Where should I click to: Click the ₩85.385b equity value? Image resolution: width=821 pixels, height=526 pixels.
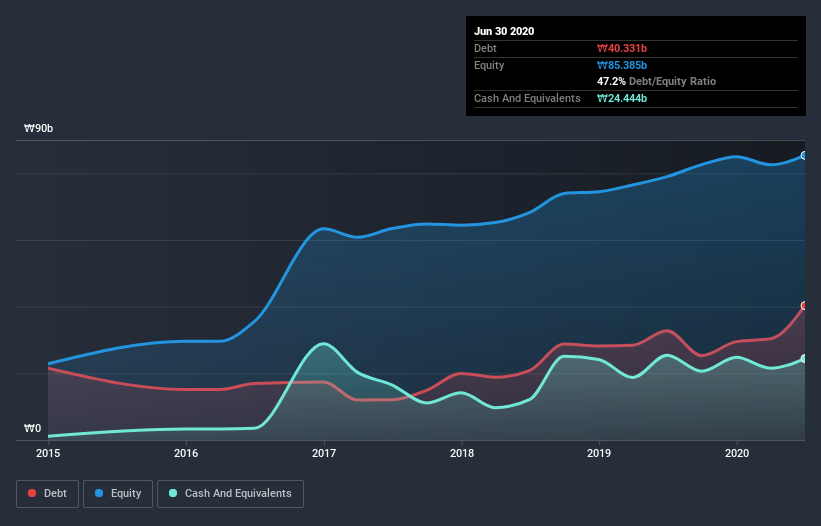tap(622, 65)
